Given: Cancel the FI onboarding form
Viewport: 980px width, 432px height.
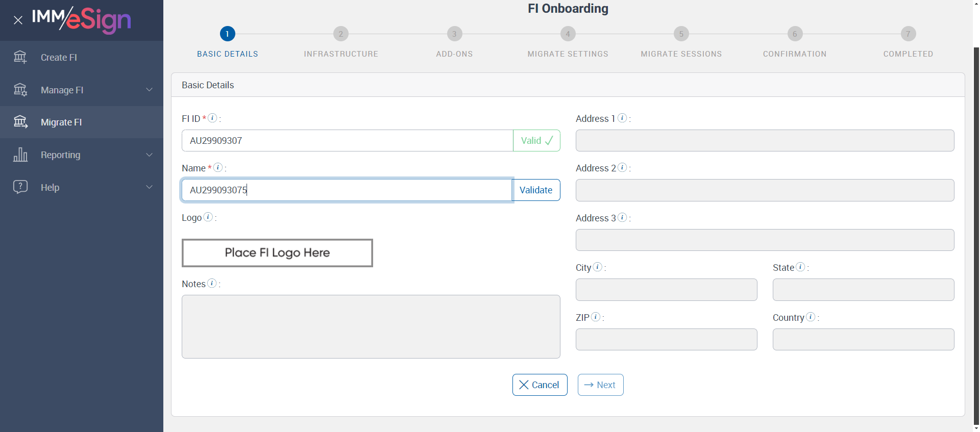Looking at the screenshot, I should pyautogui.click(x=540, y=385).
